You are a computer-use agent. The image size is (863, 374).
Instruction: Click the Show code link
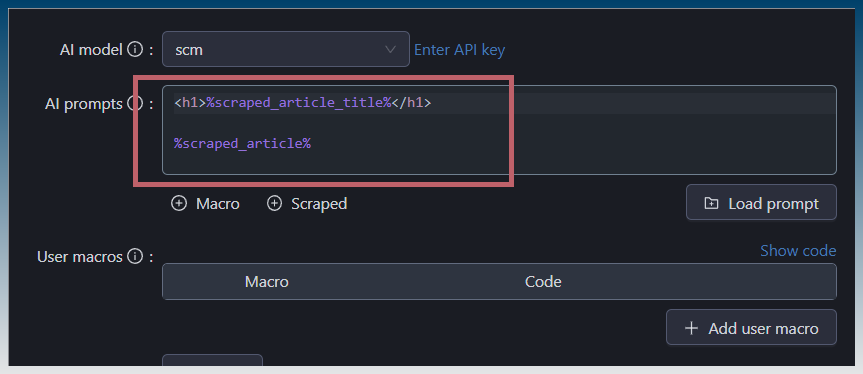(798, 251)
